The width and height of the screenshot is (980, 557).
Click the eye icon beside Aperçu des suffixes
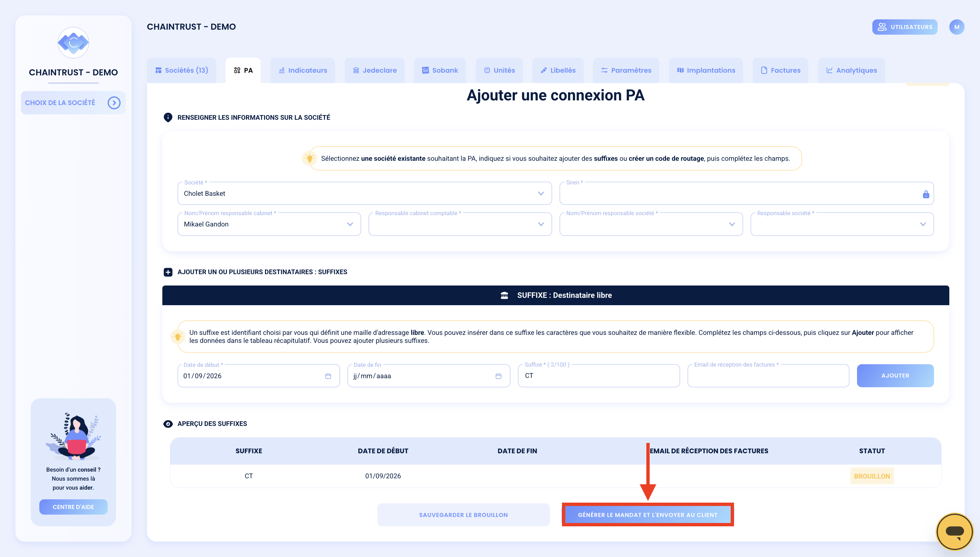[168, 424]
